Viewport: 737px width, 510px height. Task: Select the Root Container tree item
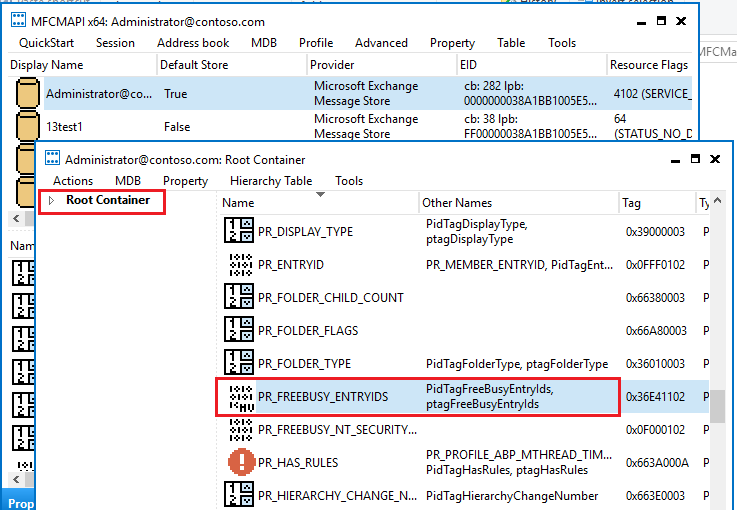(108, 200)
